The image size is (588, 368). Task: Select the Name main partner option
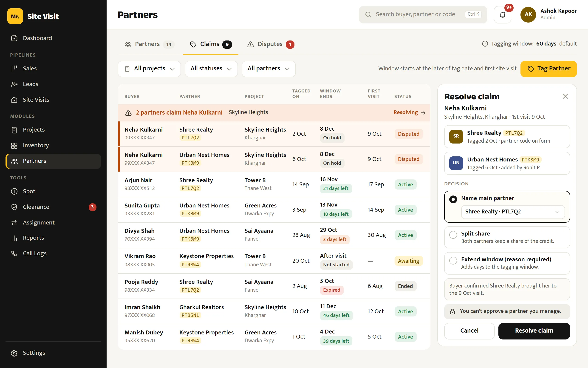453,199
